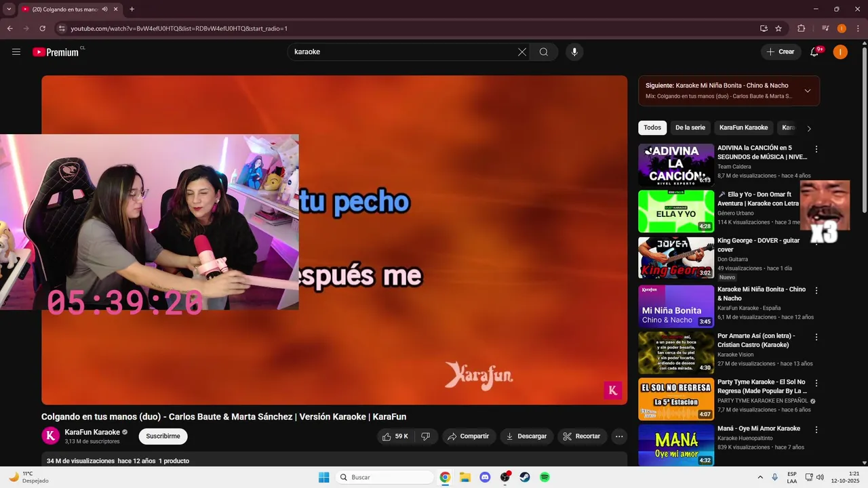
Task: View site information for youtube.com
Action: click(x=61, y=28)
